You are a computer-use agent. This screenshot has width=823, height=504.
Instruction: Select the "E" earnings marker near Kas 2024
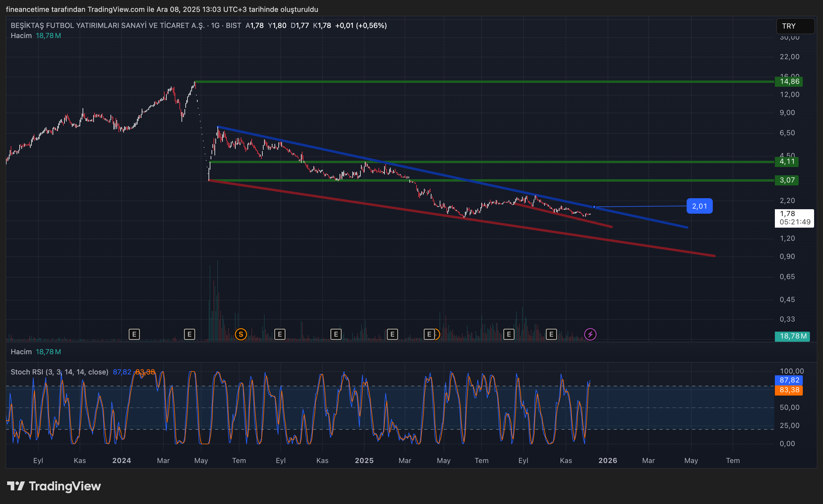(x=336, y=334)
